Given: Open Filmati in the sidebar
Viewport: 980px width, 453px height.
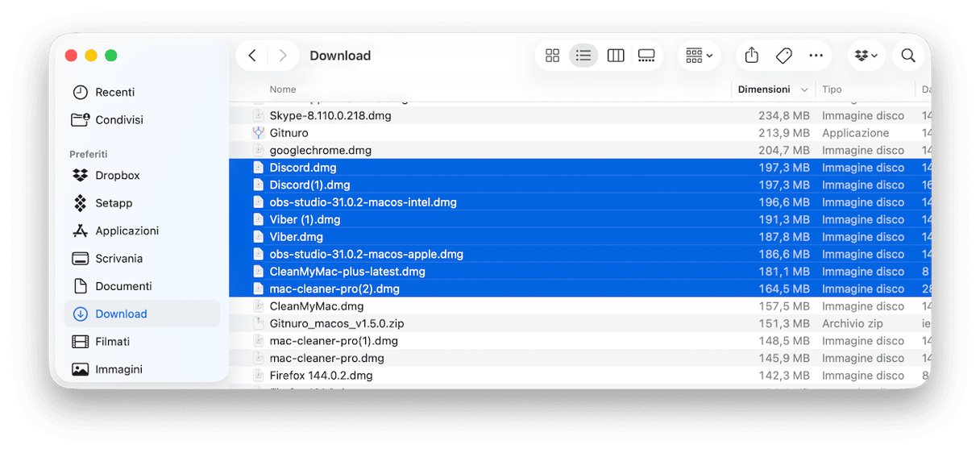Looking at the screenshot, I should click(142, 342).
